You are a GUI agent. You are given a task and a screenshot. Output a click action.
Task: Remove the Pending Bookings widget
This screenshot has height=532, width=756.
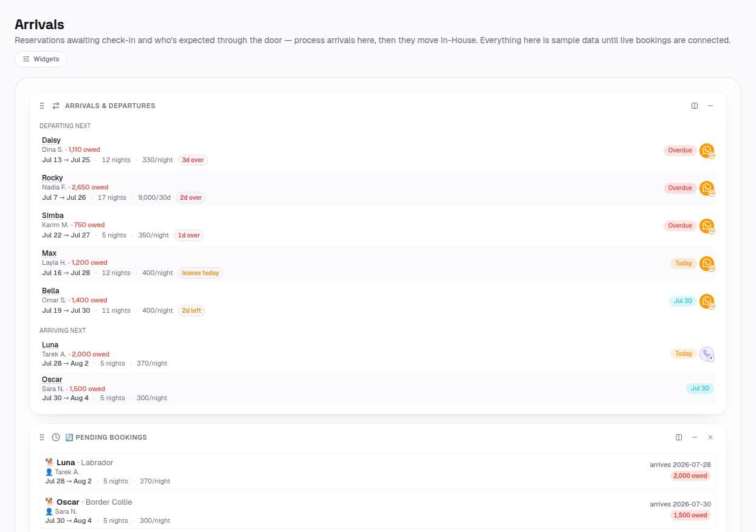click(710, 437)
